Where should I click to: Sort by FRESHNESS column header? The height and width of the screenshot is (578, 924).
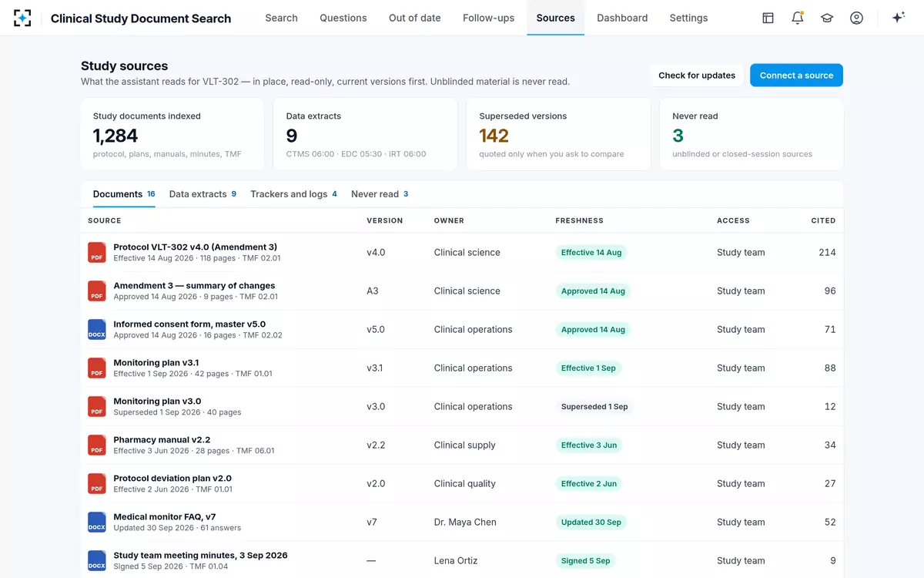579,220
